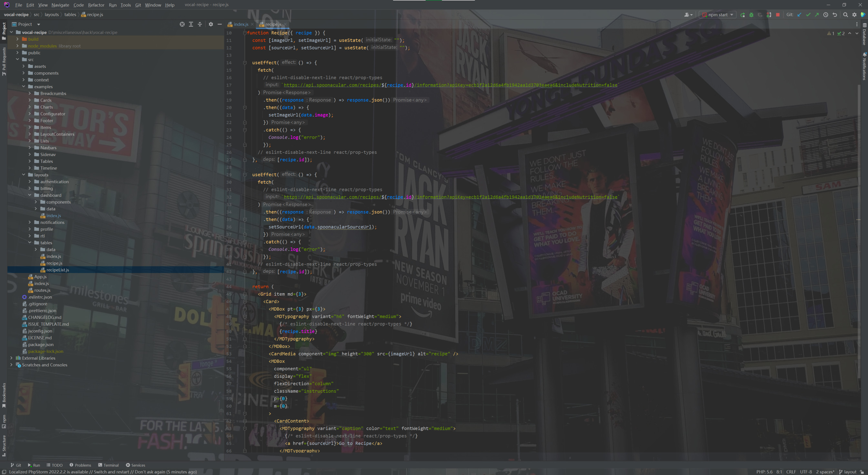Switch to the index.js editor tab
This screenshot has width=868, height=475.
241,24
